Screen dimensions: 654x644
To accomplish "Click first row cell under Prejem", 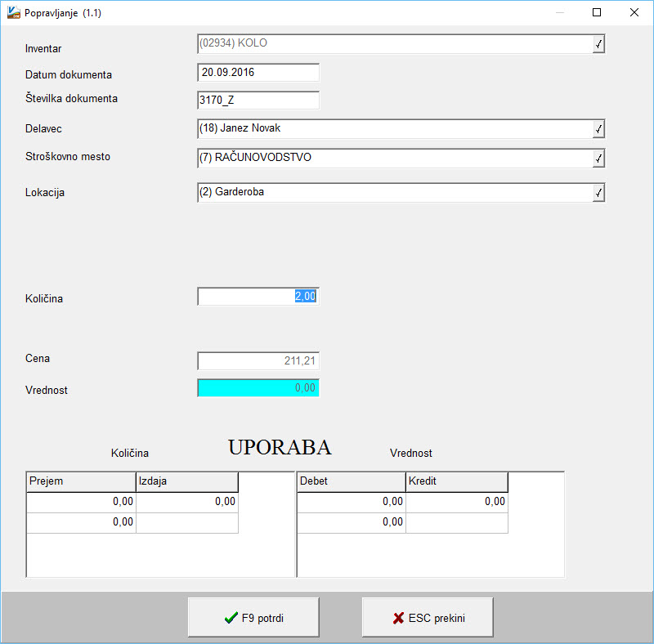I will click(81, 502).
